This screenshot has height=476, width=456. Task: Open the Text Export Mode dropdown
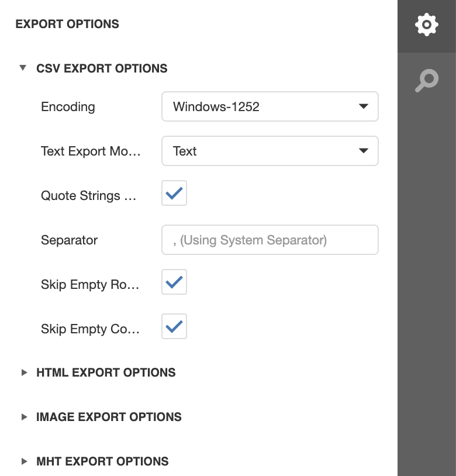coord(270,151)
